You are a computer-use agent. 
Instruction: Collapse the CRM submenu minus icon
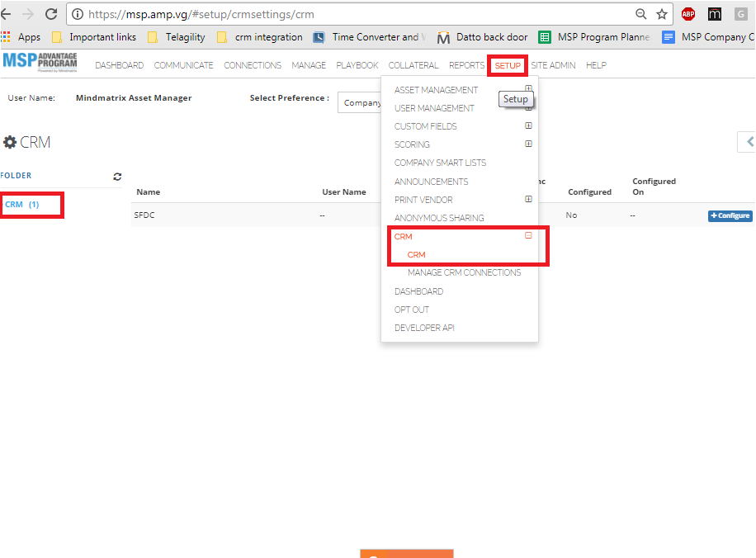(528, 235)
